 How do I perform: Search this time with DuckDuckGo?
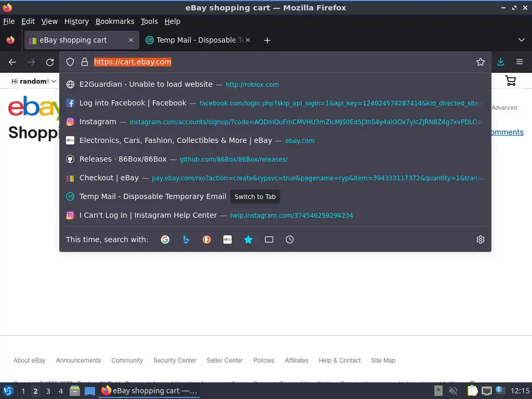tap(207, 240)
